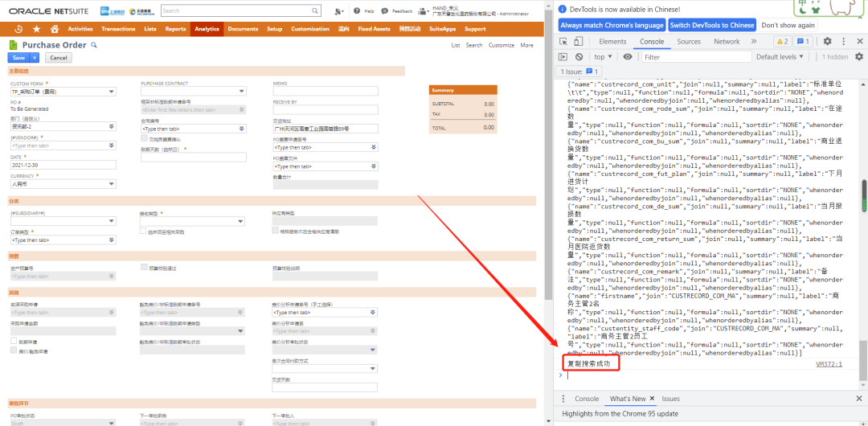Image resolution: width=868 pixels, height=426 pixels.
Task: Switch to the Sources tab in DevTools
Action: 689,42
